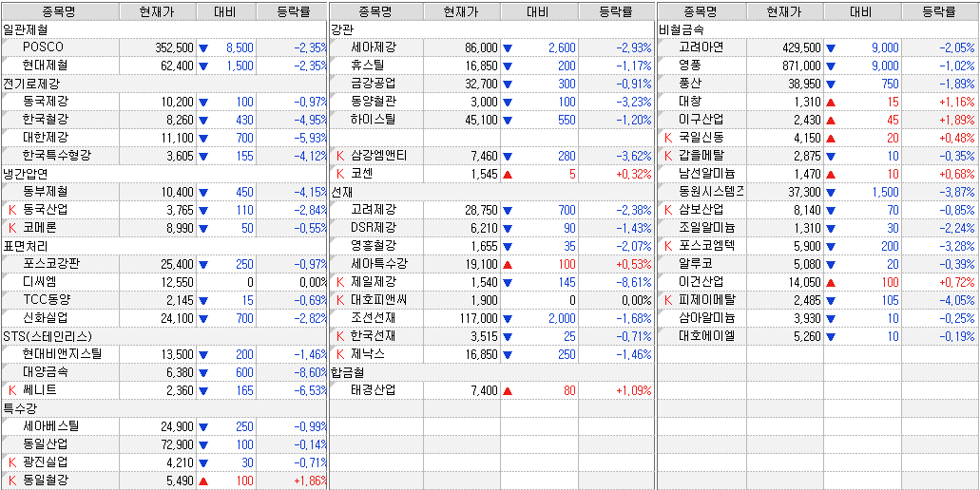
Task: Click the blue down arrow in 조선선재 row
Action: [508, 318]
